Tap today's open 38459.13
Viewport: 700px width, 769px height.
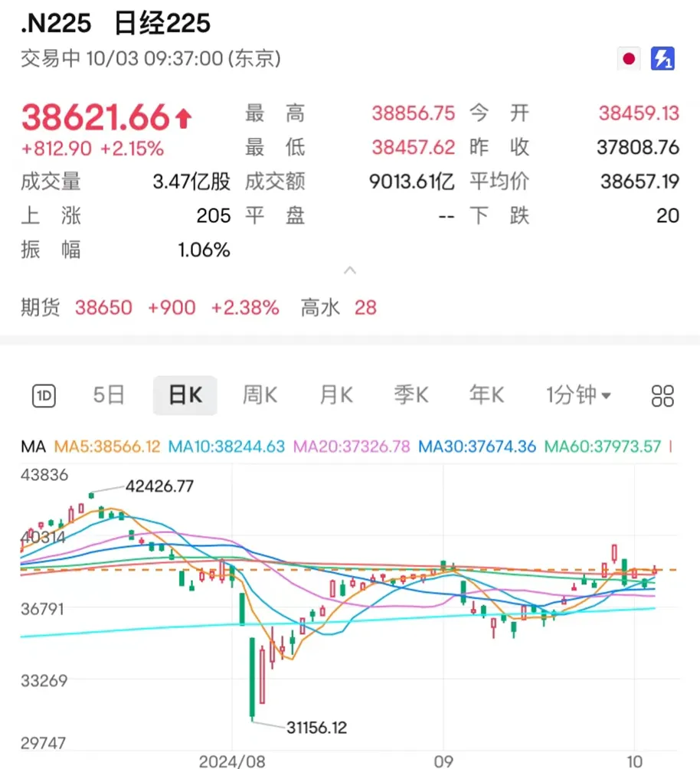(639, 114)
